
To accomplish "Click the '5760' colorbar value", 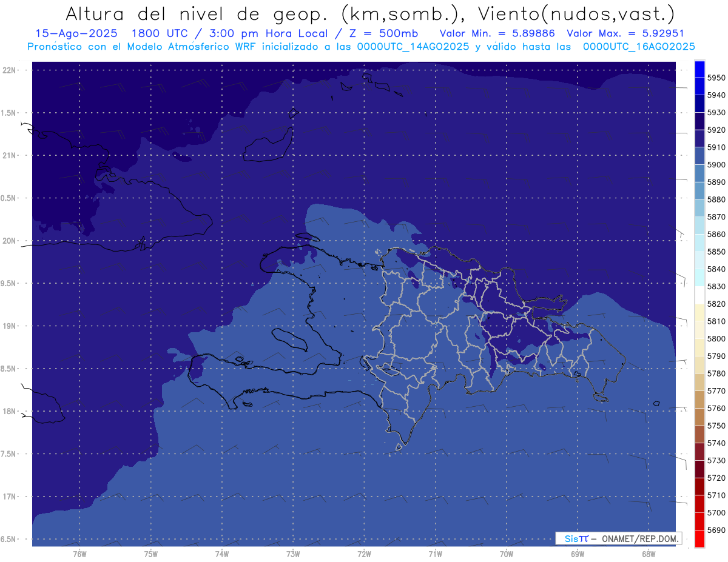I will click(716, 409).
